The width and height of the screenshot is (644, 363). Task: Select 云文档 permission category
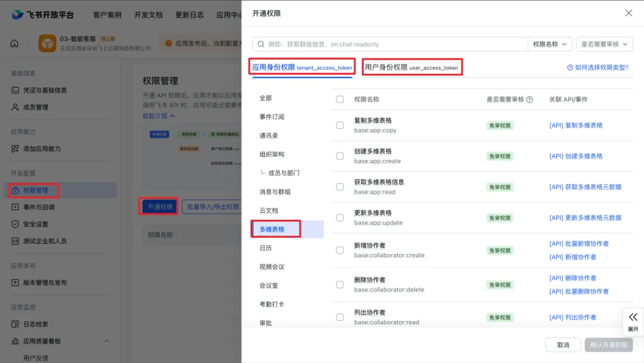[268, 210]
